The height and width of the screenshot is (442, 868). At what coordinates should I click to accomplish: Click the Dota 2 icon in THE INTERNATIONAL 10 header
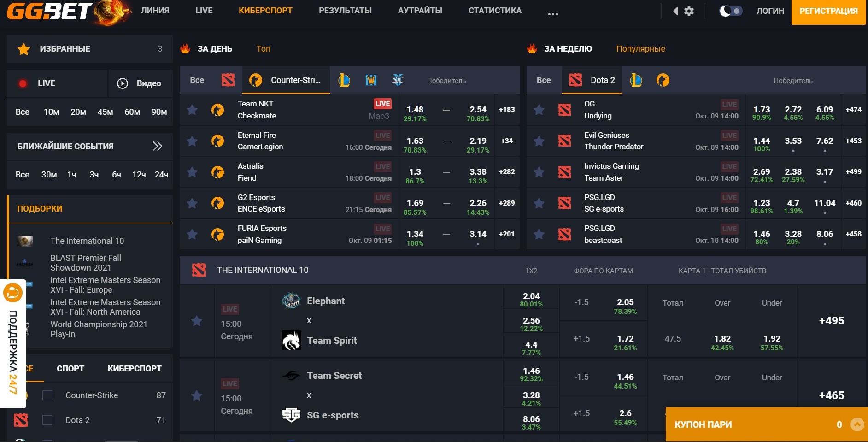[199, 270]
